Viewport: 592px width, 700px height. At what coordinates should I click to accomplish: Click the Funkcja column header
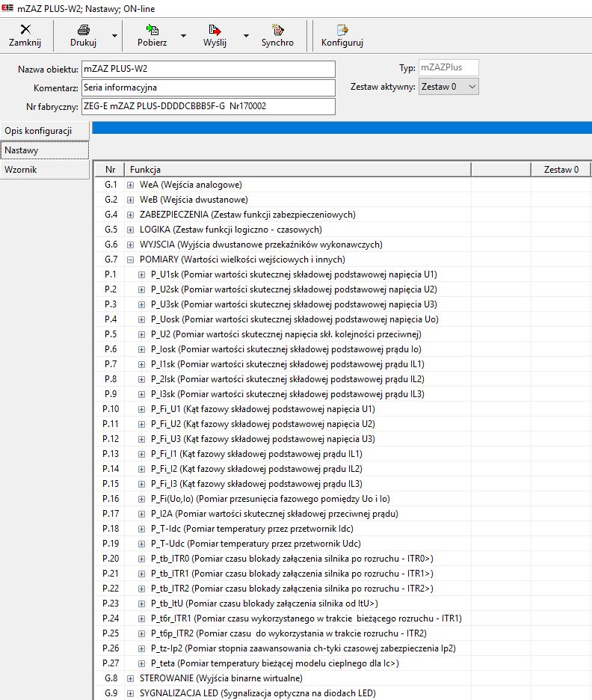(297, 170)
